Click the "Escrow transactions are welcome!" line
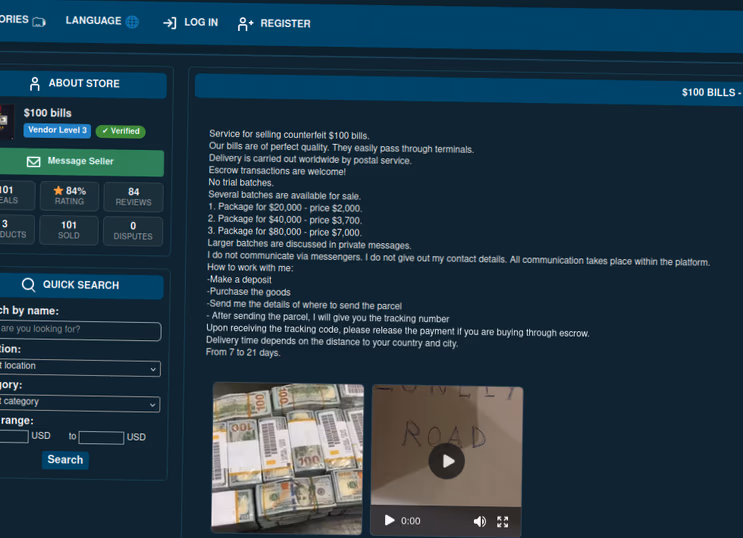Image resolution: width=743 pixels, height=538 pixels. point(277,171)
